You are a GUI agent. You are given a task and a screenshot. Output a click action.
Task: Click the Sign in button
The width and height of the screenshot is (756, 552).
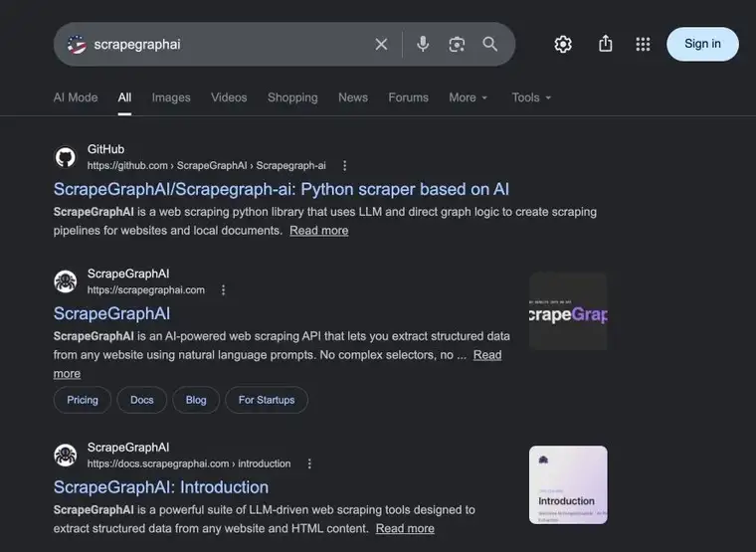point(702,44)
